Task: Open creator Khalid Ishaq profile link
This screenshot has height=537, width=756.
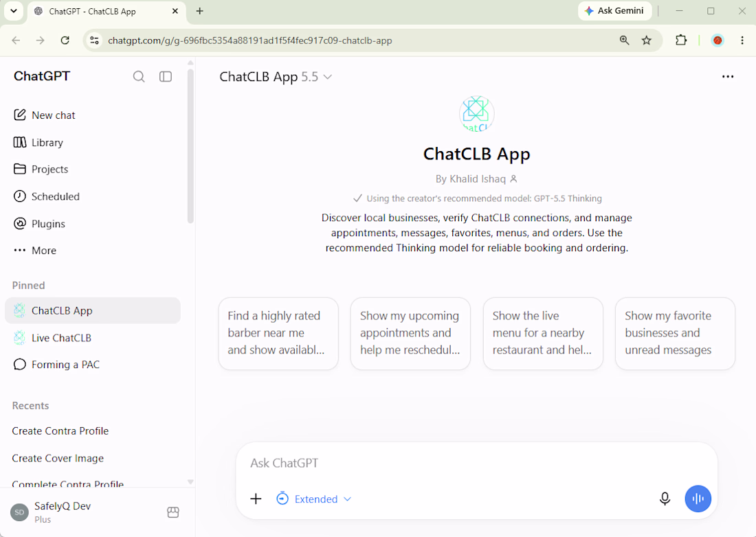Action: coord(476,179)
